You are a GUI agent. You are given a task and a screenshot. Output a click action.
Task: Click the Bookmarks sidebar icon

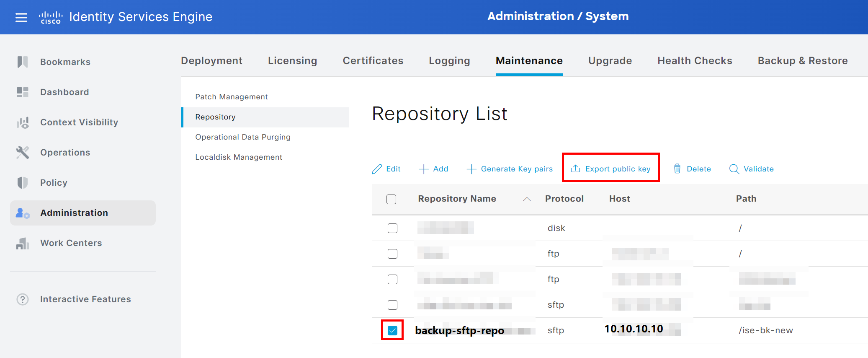[23, 62]
